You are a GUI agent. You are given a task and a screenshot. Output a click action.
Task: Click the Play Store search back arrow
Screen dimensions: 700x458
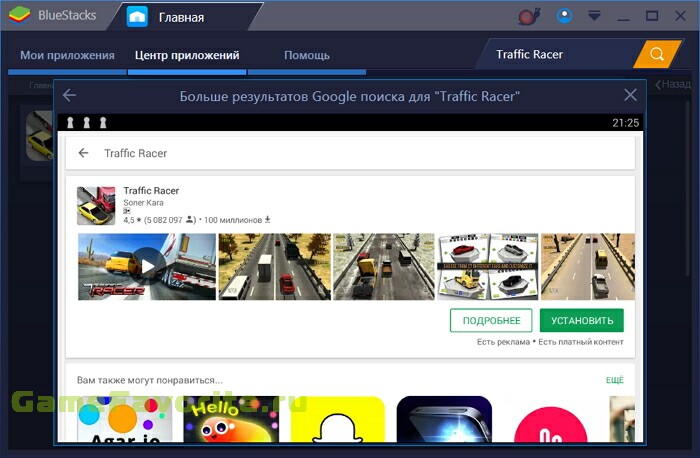[x=83, y=153]
